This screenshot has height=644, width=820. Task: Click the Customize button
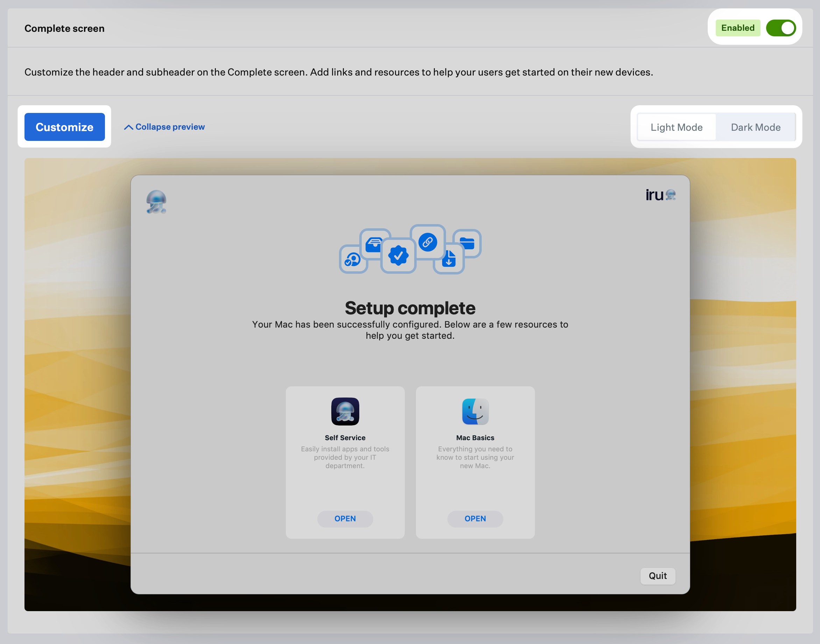[x=64, y=127]
